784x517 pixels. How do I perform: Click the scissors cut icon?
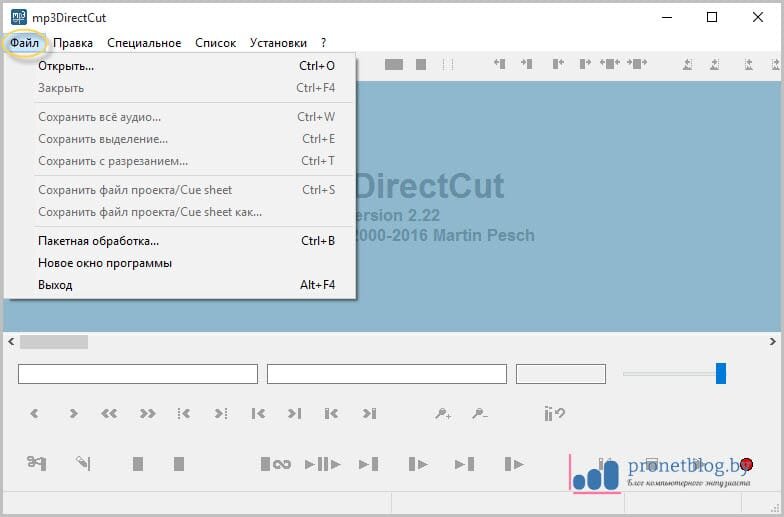(x=36, y=464)
